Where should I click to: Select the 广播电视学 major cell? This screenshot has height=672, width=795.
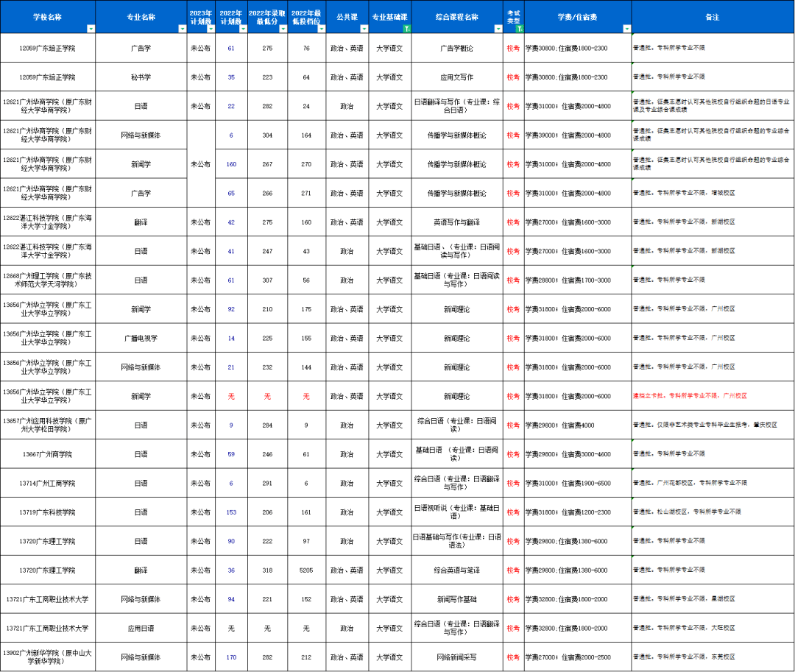pyautogui.click(x=141, y=338)
